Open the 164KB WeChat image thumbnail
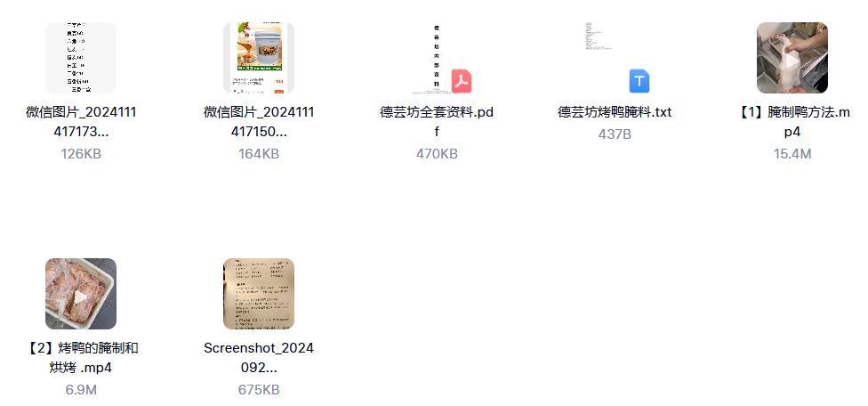The width and height of the screenshot is (868, 406). [x=259, y=58]
